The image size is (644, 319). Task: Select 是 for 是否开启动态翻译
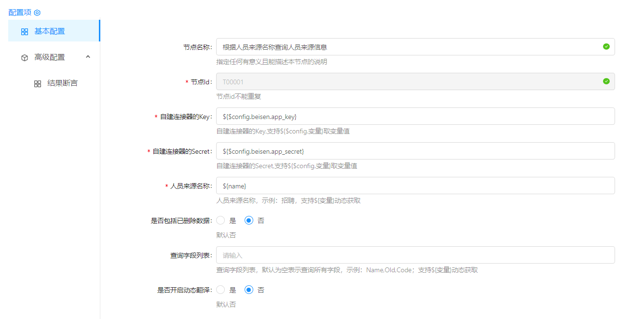click(221, 290)
